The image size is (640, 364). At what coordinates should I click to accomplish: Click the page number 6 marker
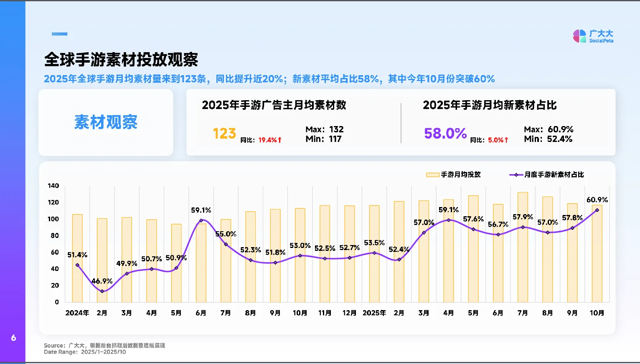13,338
